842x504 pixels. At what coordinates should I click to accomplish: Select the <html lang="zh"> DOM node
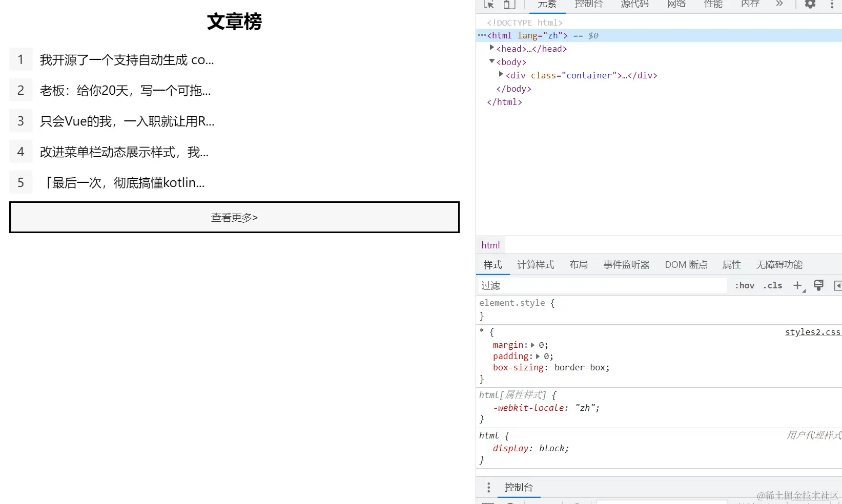point(527,35)
